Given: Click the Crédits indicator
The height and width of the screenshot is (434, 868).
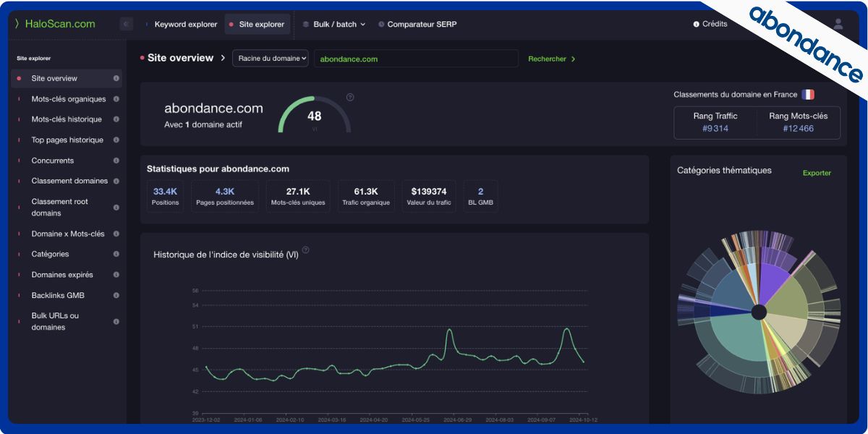Looking at the screenshot, I should pos(710,24).
